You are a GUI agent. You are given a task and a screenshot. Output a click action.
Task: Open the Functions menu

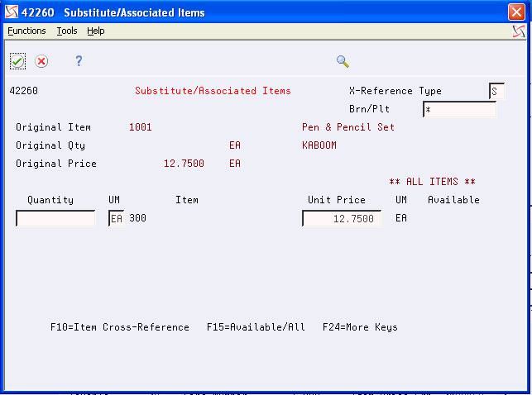tap(26, 31)
